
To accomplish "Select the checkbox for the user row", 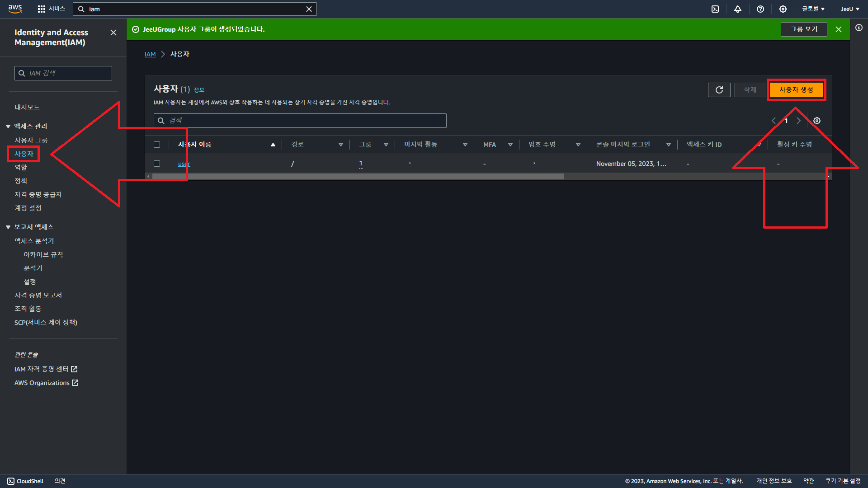I will 157,164.
